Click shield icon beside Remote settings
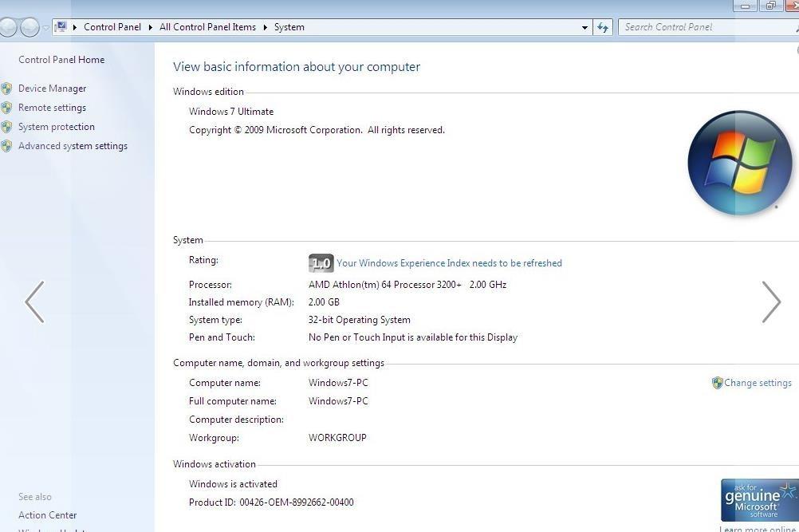This screenshot has height=532, width=799. tap(6, 108)
